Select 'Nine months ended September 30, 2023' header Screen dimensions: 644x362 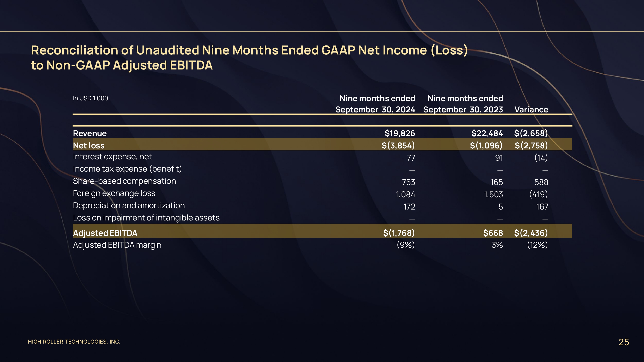(x=463, y=104)
